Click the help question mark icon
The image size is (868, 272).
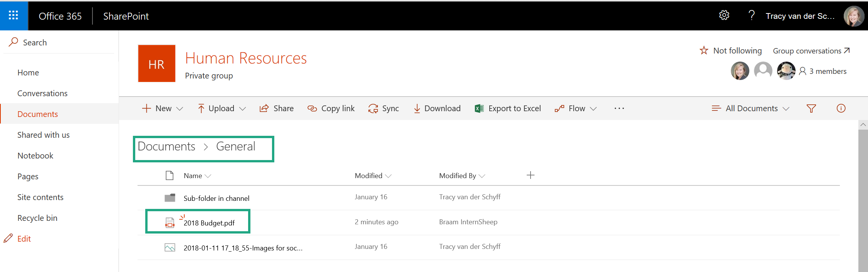click(x=751, y=15)
